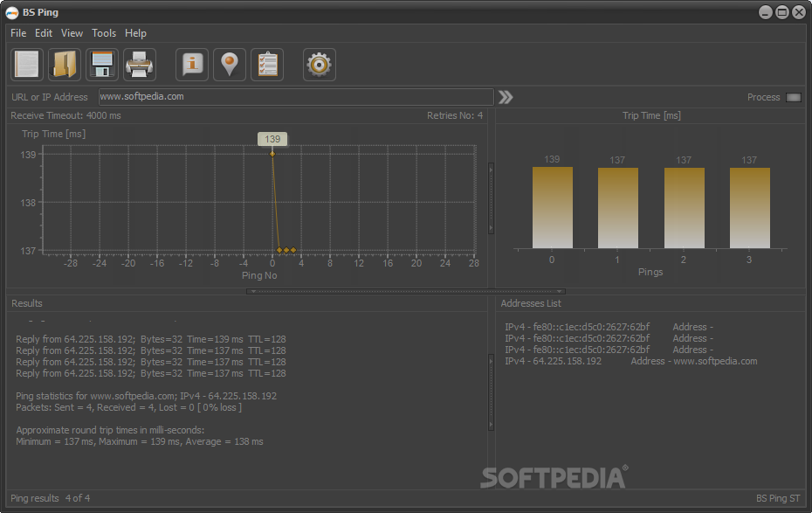
Task: Click the splitter handle between the two charts
Action: click(x=491, y=198)
